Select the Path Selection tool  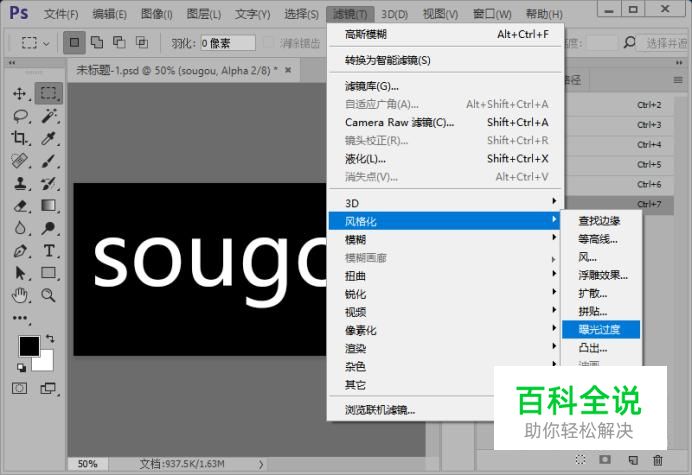tap(20, 273)
